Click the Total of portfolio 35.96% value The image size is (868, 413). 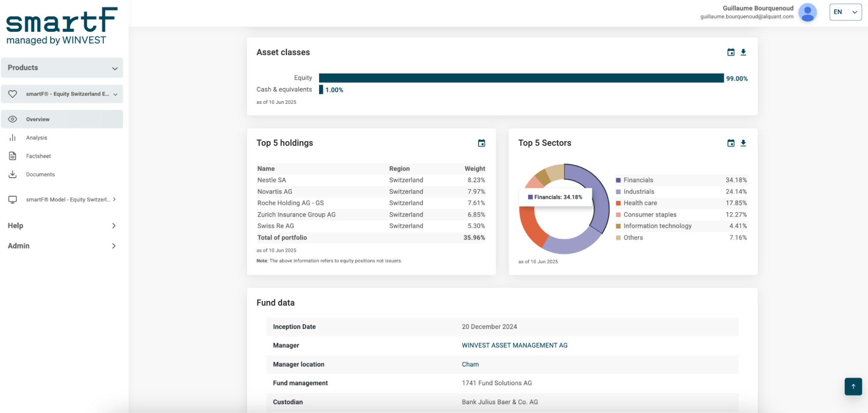474,238
